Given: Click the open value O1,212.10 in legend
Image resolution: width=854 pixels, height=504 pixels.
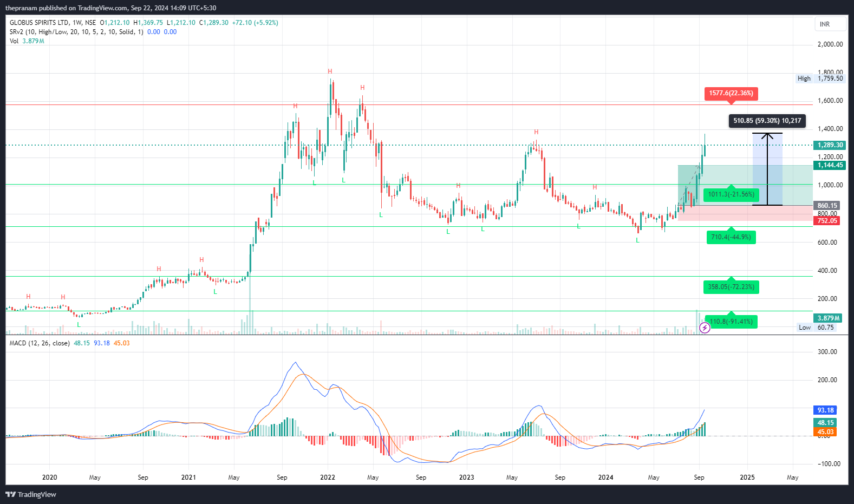Looking at the screenshot, I should [x=115, y=23].
